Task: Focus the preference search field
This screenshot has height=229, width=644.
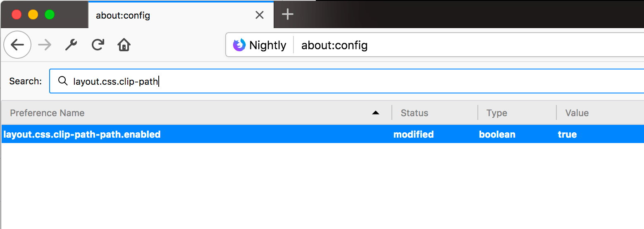Action: tap(346, 81)
